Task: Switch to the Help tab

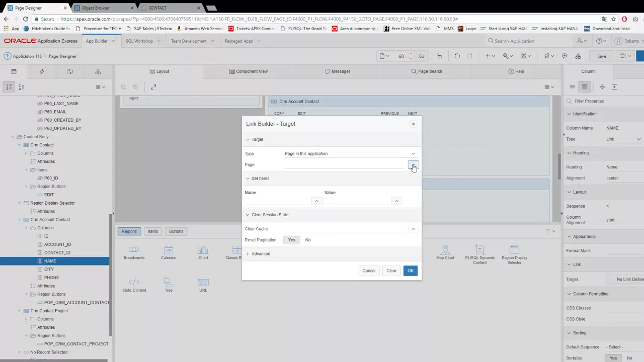Action: [516, 71]
